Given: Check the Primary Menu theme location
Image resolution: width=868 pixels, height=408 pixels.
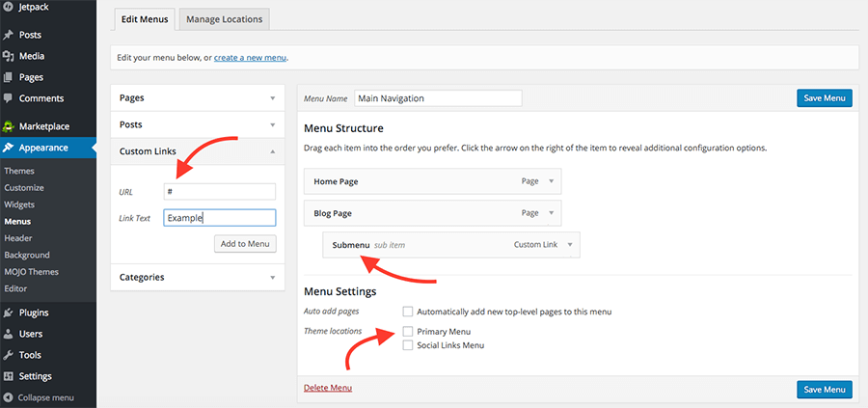Looking at the screenshot, I should (408, 331).
